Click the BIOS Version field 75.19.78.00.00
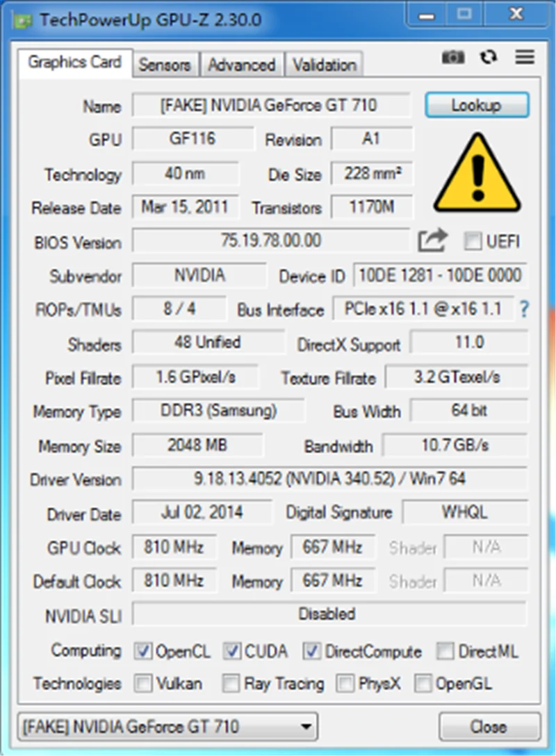Viewport: 556px width, 756px height. (271, 240)
